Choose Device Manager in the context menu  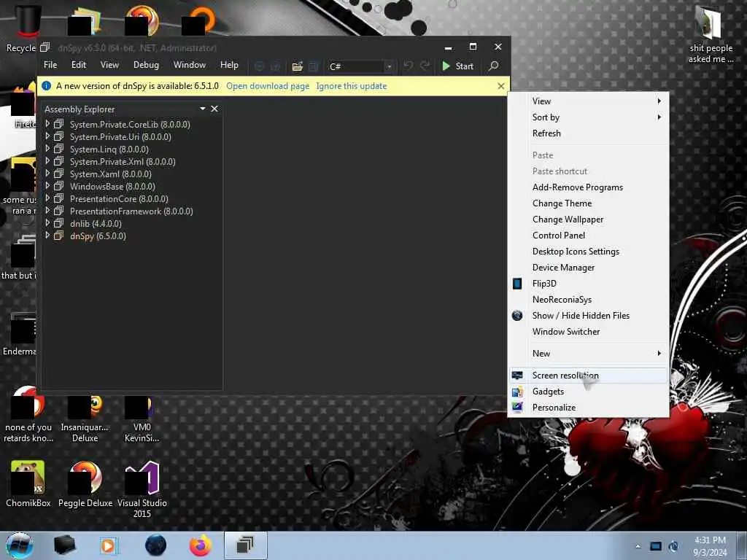(x=589, y=268)
